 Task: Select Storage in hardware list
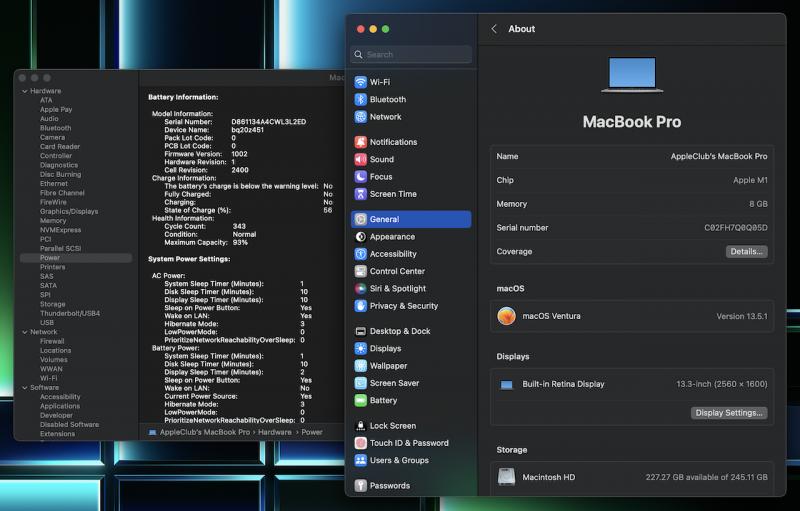click(x=53, y=304)
